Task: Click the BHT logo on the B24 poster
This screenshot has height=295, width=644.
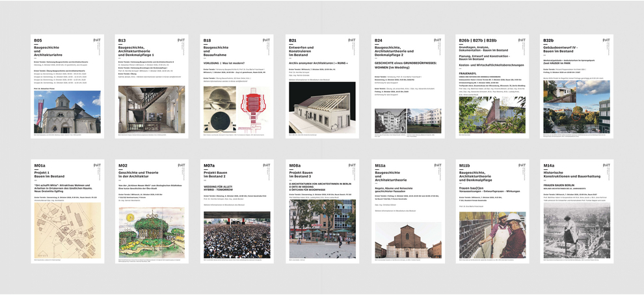Action: (437, 40)
